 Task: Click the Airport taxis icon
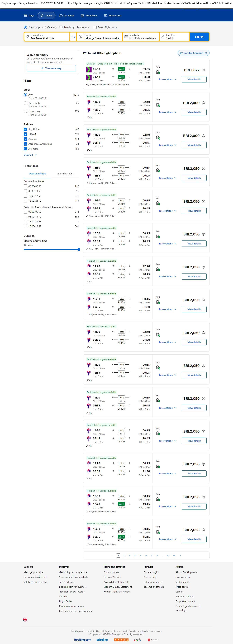click(105, 16)
